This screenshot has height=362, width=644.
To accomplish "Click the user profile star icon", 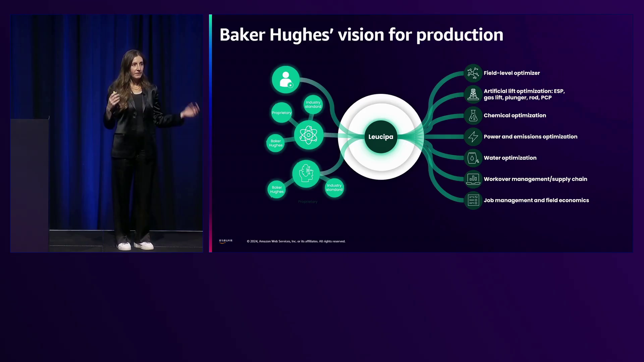I will pyautogui.click(x=286, y=80).
